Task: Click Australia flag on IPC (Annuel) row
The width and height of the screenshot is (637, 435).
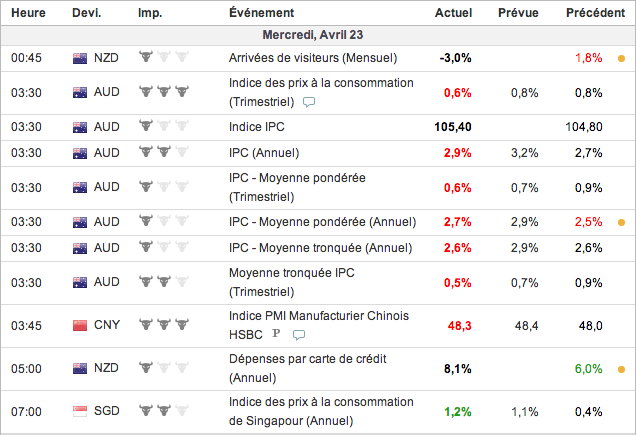Action: tap(80, 153)
